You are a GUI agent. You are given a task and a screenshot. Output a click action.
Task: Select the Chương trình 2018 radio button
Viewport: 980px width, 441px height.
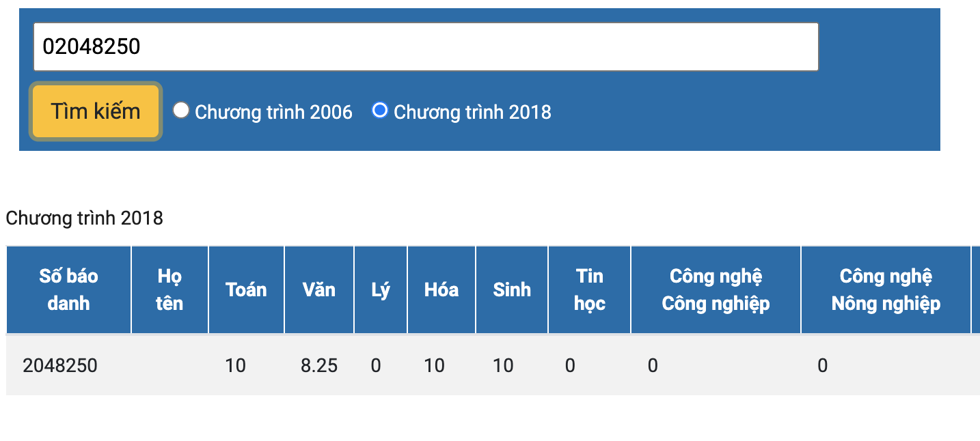(x=379, y=110)
